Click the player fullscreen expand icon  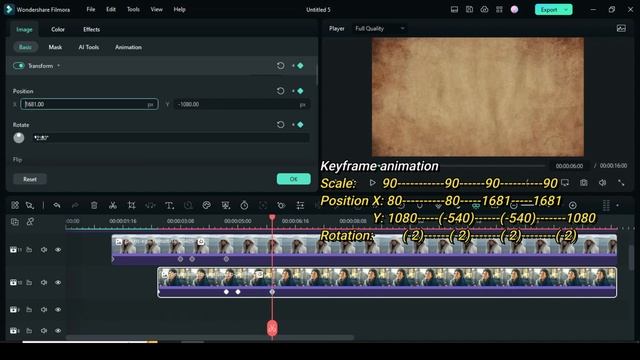621,183
